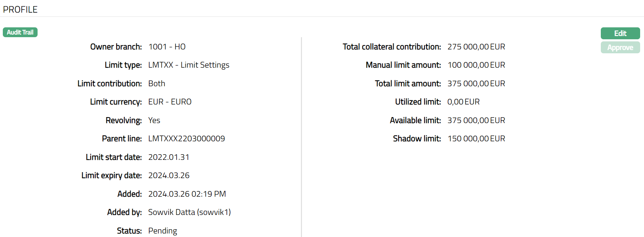Click the Utilized limit value 0,00 EUR
Viewport: 644px width, 237px height.
pyautogui.click(x=463, y=102)
